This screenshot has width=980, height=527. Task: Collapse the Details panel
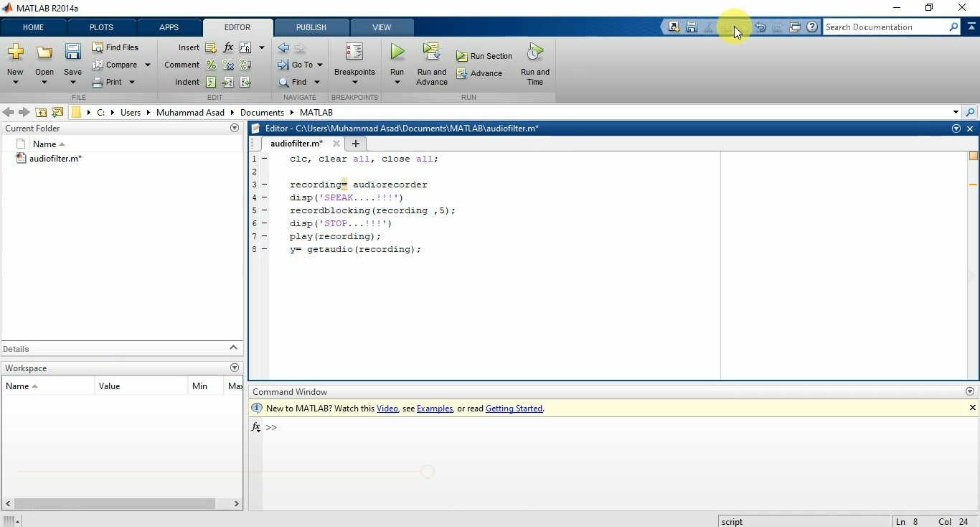[x=233, y=348]
